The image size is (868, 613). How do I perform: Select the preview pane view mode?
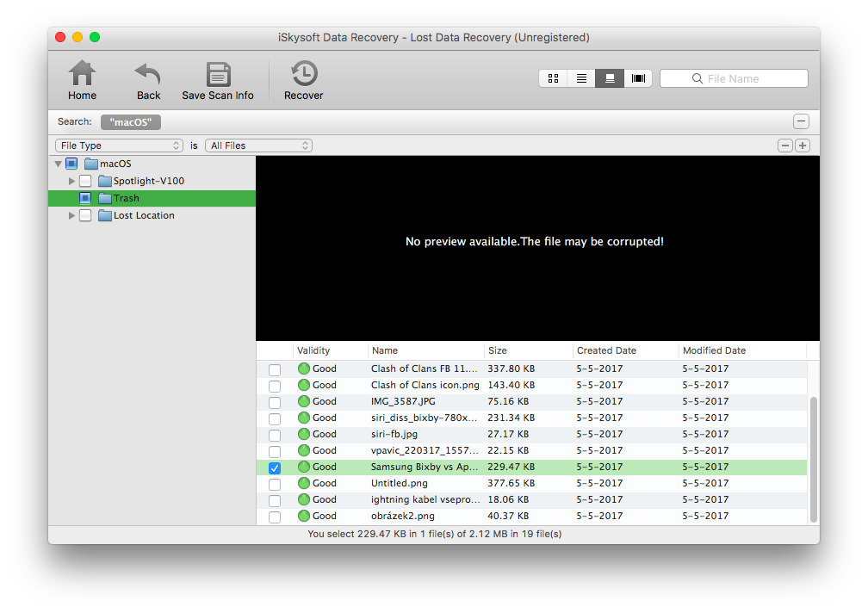pos(610,78)
